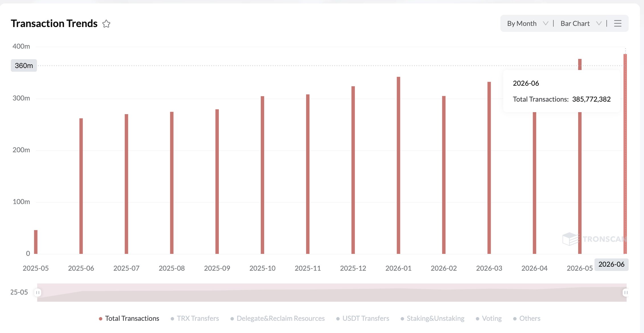
Task: Click the 2025-07 bar
Action: [127, 184]
